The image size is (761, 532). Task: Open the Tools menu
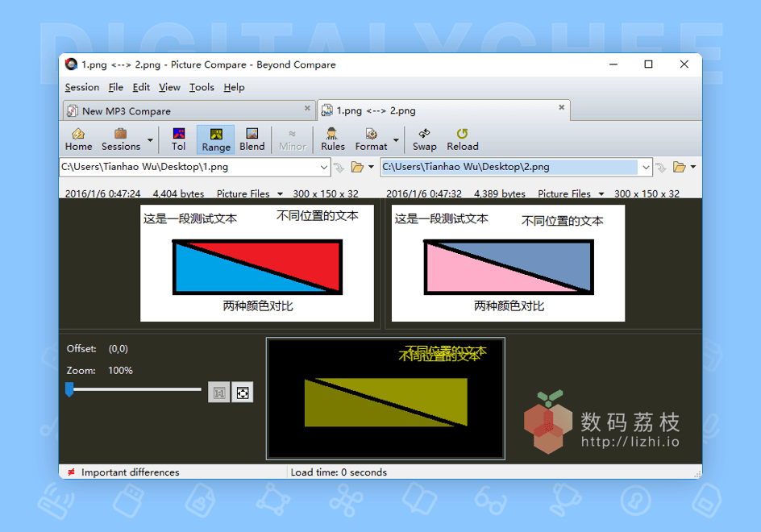(x=202, y=87)
